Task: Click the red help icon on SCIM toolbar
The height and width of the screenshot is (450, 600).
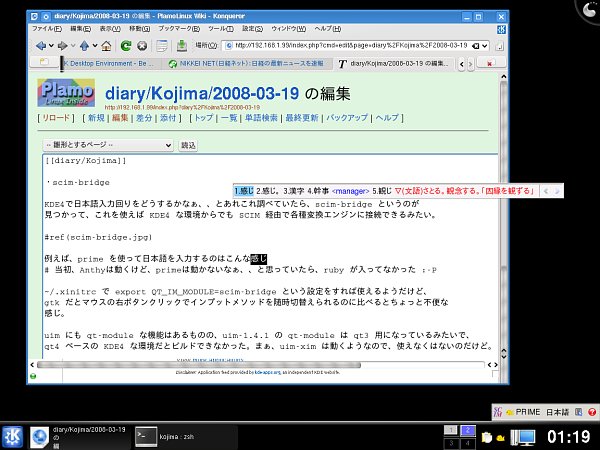Action: (x=592, y=412)
